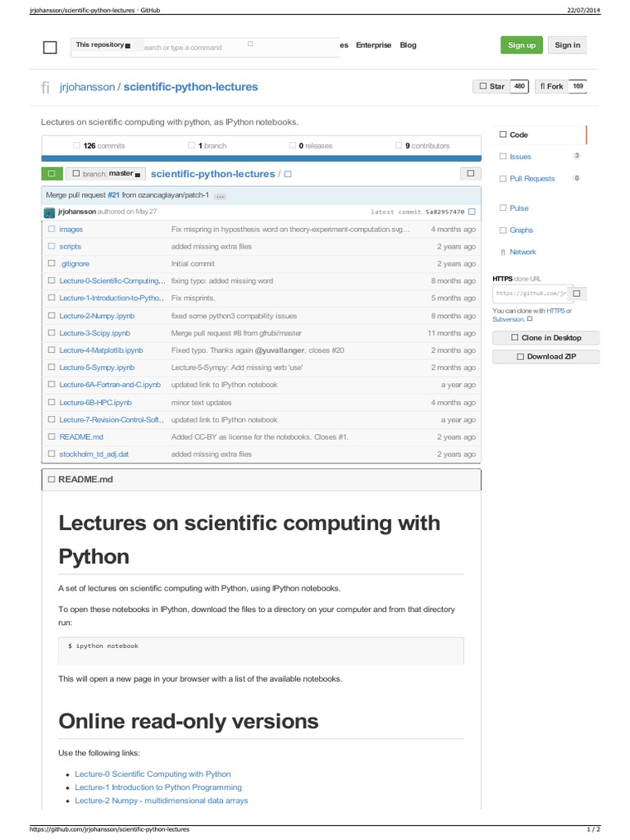Click the file icon beside README.md row

[51, 437]
